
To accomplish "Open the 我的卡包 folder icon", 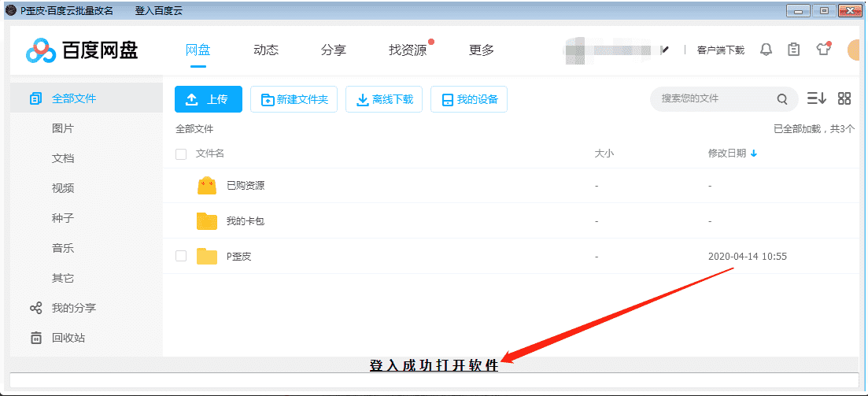I will pyautogui.click(x=207, y=221).
